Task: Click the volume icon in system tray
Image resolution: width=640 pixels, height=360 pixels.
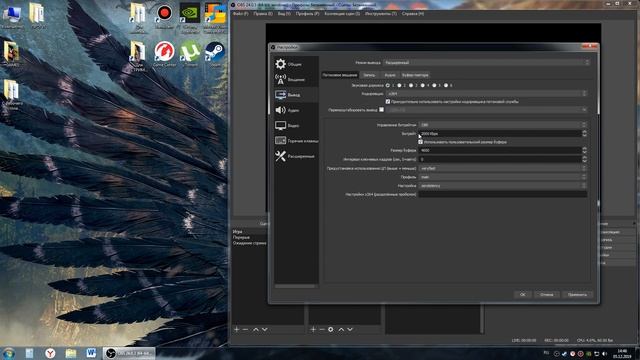Action: click(604, 353)
